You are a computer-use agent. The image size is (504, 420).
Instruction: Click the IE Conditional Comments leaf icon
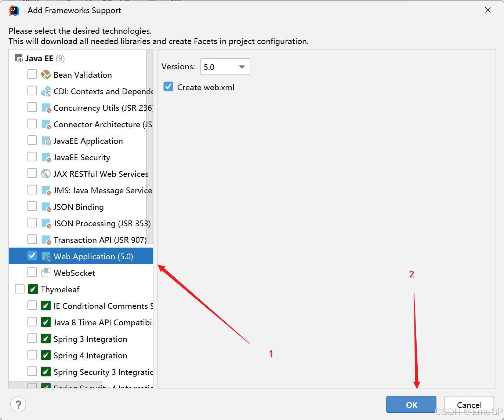[46, 306]
